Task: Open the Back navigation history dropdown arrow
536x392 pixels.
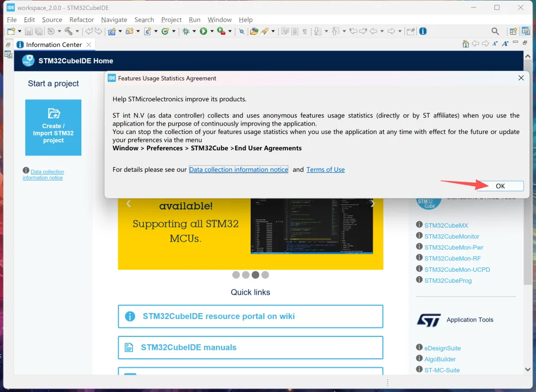Action: (382, 31)
